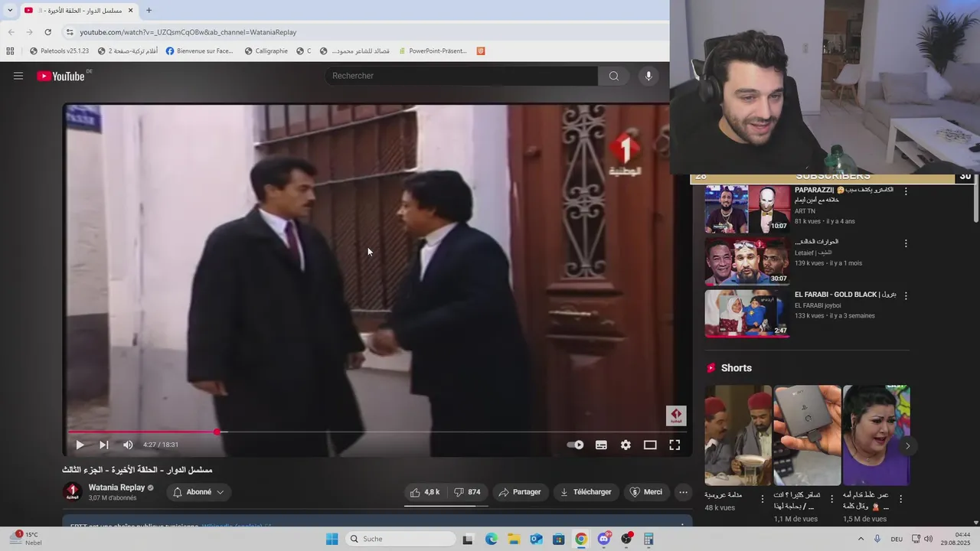This screenshot has width=980, height=551.
Task: Go back in browser history
Action: (11, 32)
